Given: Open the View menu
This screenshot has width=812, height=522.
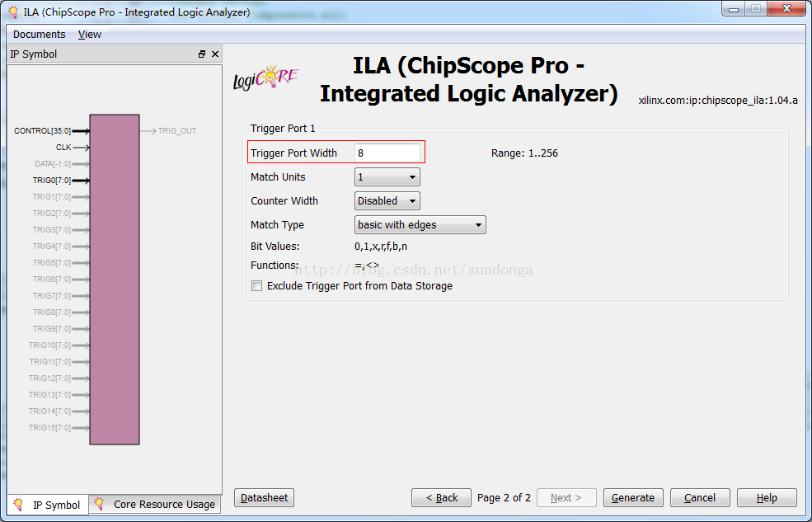Looking at the screenshot, I should [90, 34].
